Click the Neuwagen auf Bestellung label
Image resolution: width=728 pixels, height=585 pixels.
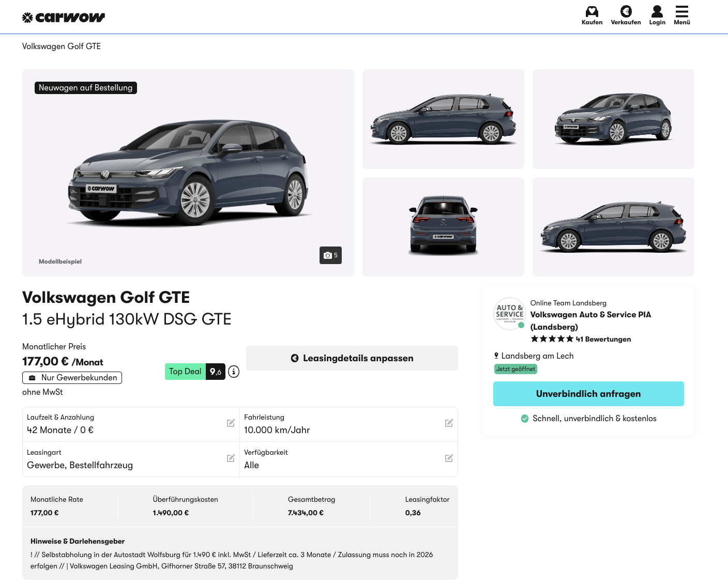(x=86, y=88)
